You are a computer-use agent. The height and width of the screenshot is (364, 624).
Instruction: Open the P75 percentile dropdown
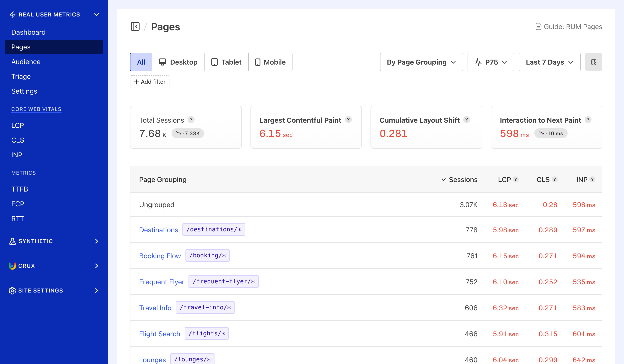[x=491, y=62]
